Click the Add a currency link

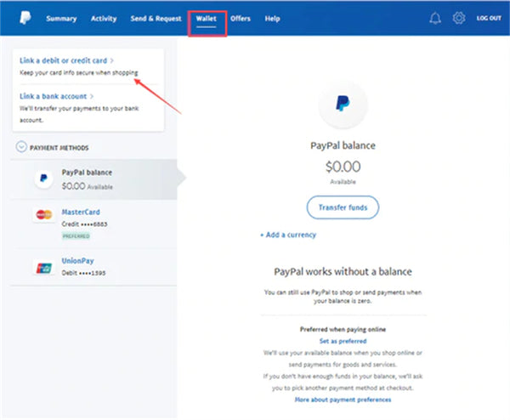[x=288, y=235]
